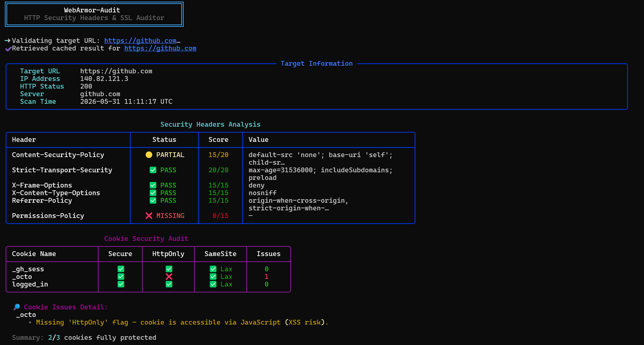Open the https://github.com link in the cached result line
The image size is (644, 345).
(x=160, y=48)
